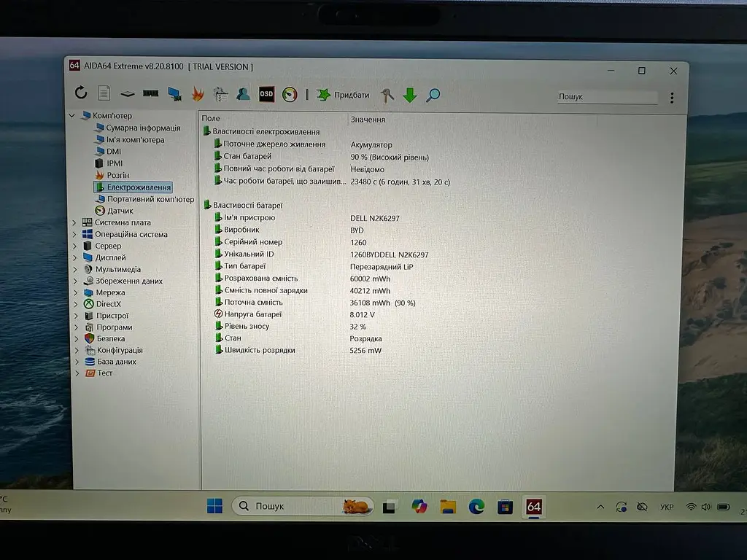This screenshot has width=747, height=560.
Task: Expand the Збереження даних node
Action: 75,281
